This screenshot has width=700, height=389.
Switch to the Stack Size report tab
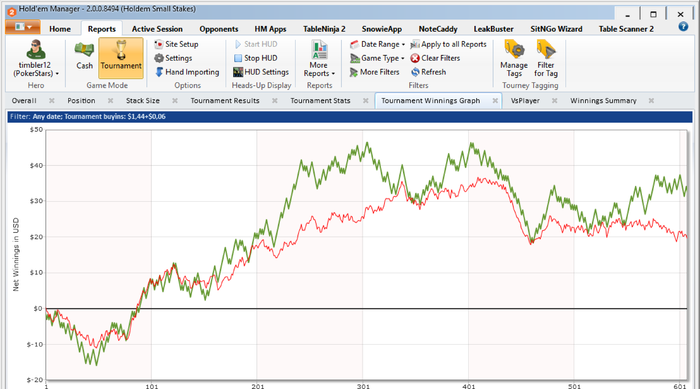(142, 101)
